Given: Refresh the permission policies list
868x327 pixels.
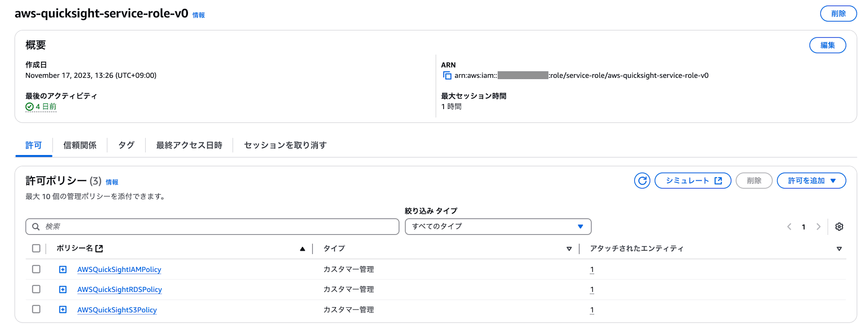Looking at the screenshot, I should point(642,181).
